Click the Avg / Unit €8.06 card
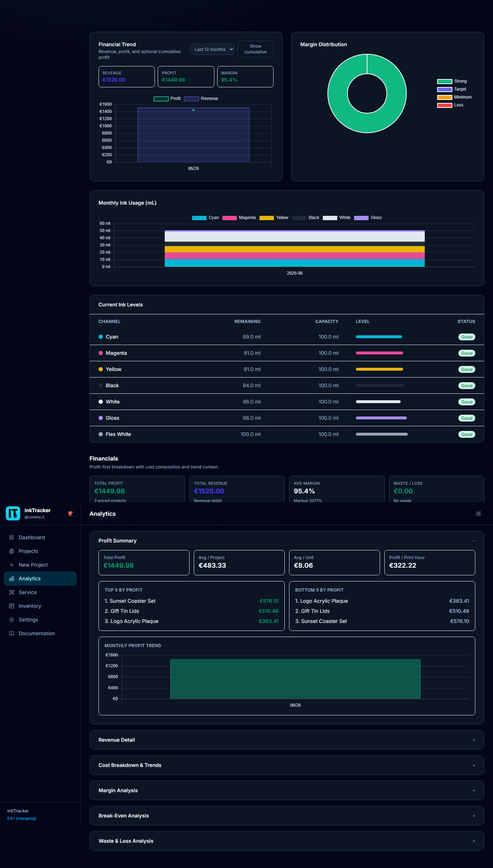This screenshot has height=868, width=493. [x=334, y=563]
